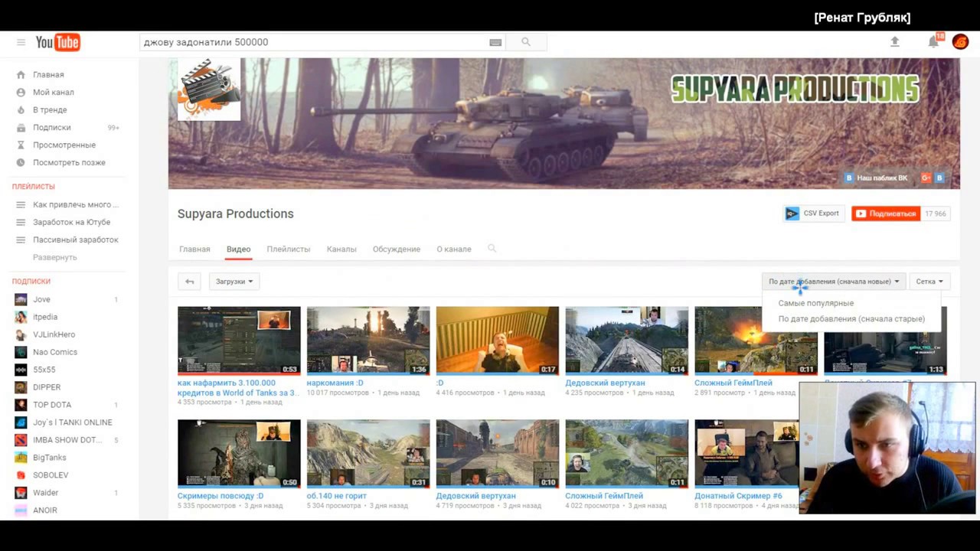Click the Google+ icon on the banner
The width and height of the screenshot is (980, 551).
click(926, 178)
